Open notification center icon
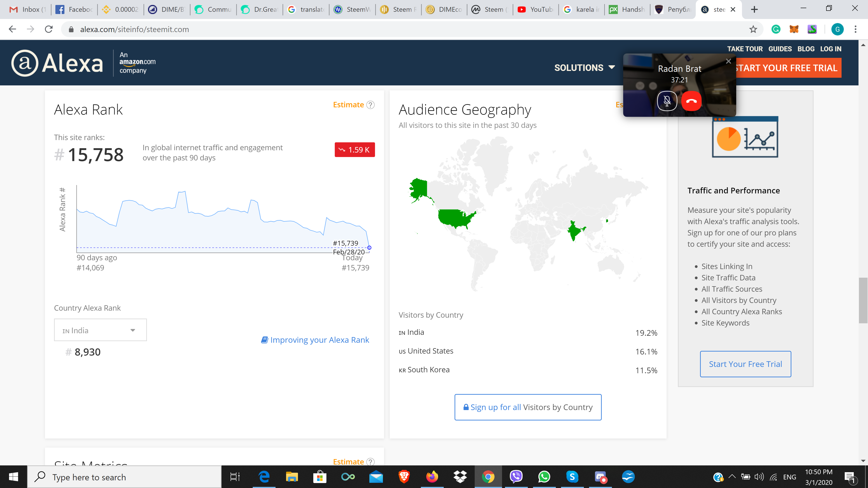The height and width of the screenshot is (488, 868). tap(849, 477)
